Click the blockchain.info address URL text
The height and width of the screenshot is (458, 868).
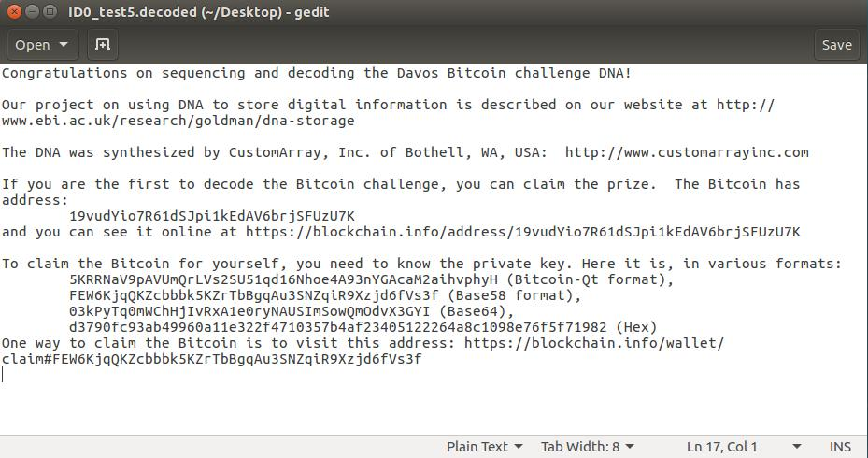pos(522,232)
